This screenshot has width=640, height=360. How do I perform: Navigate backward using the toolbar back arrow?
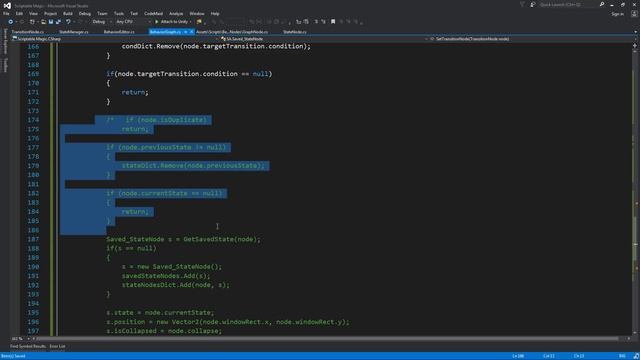pos(11,22)
